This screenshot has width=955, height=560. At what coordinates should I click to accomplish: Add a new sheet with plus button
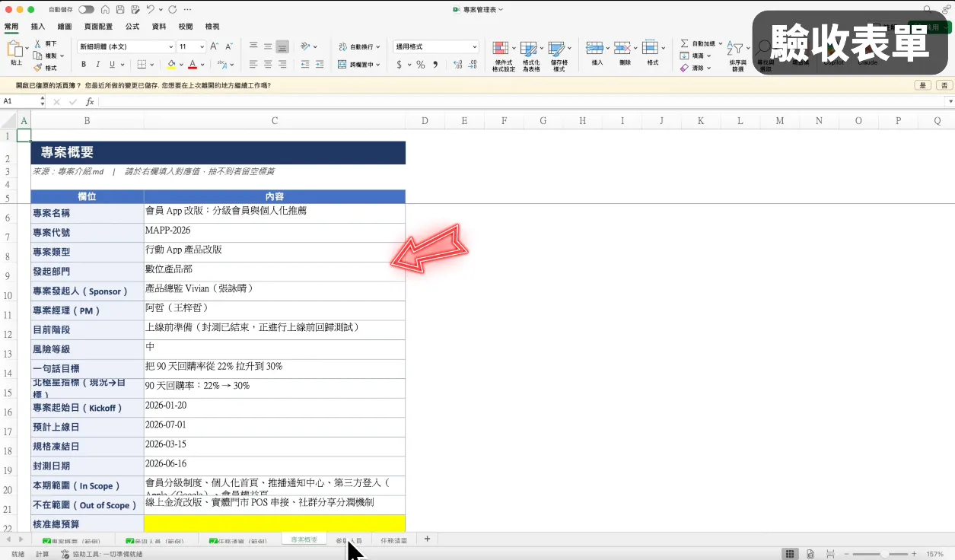427,539
